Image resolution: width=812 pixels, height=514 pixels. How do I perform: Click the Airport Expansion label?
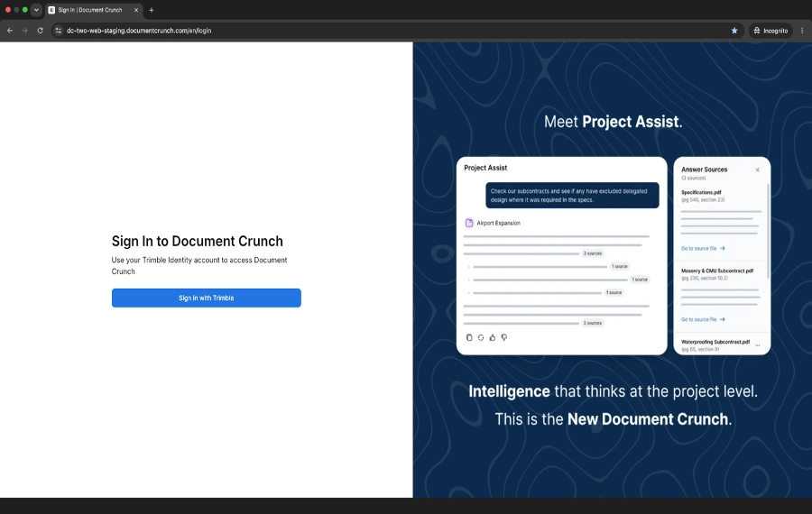click(x=498, y=223)
